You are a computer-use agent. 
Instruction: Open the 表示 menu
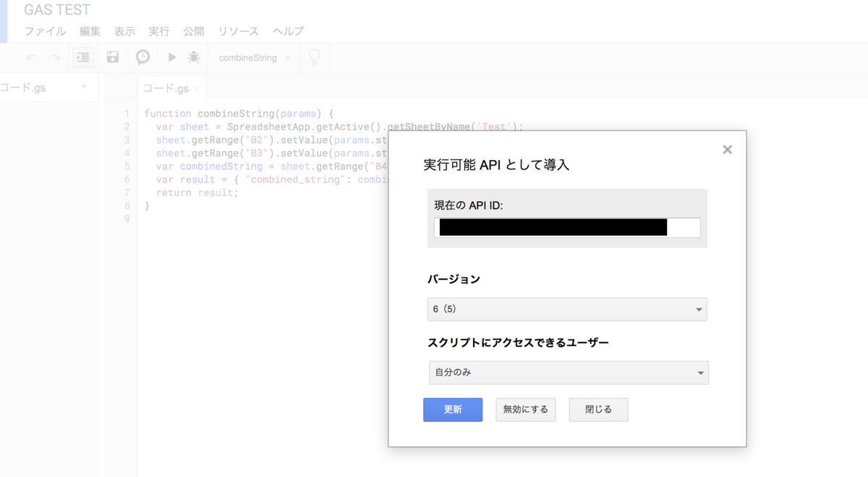pyautogui.click(x=124, y=31)
